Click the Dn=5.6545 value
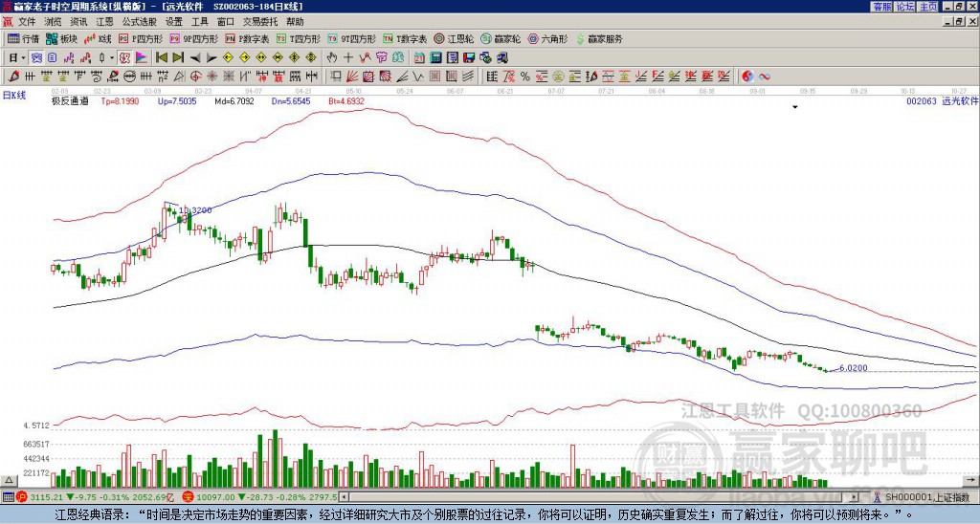The height and width of the screenshot is (524, 980). click(x=291, y=100)
